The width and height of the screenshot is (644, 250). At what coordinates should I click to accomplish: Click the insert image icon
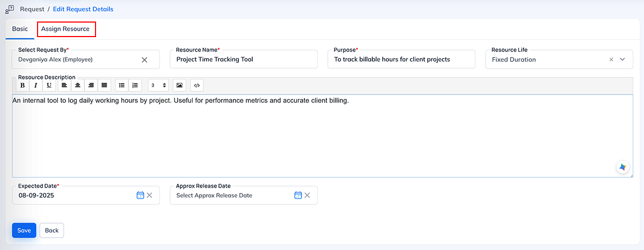[x=179, y=85]
